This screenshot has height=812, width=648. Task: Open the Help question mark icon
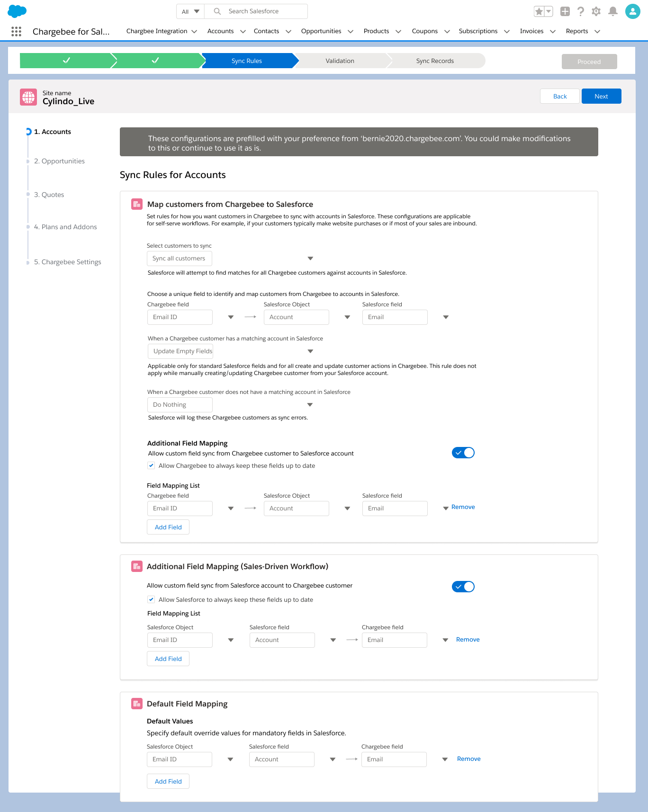581,11
